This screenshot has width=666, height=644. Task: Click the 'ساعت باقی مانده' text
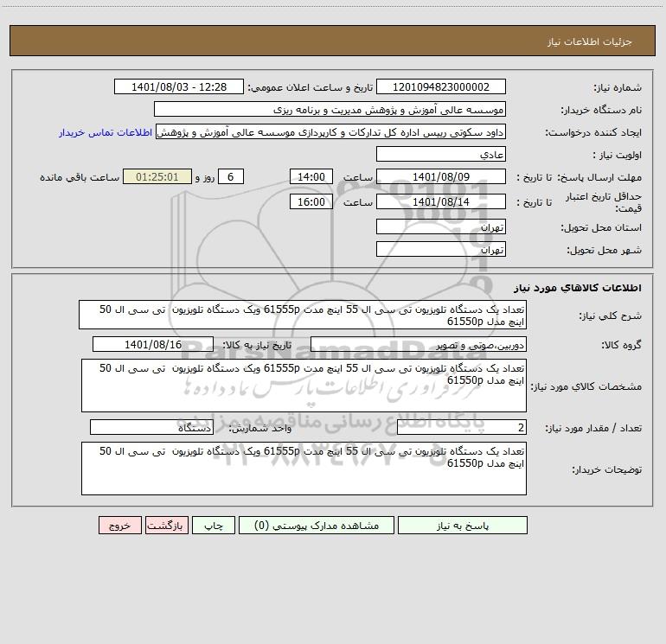coord(80,177)
